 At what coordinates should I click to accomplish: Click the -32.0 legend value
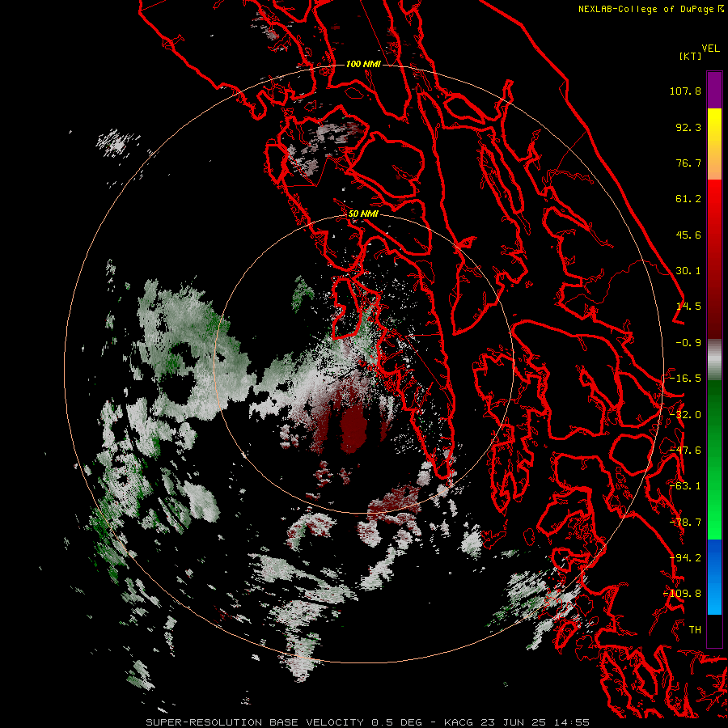tap(685, 415)
